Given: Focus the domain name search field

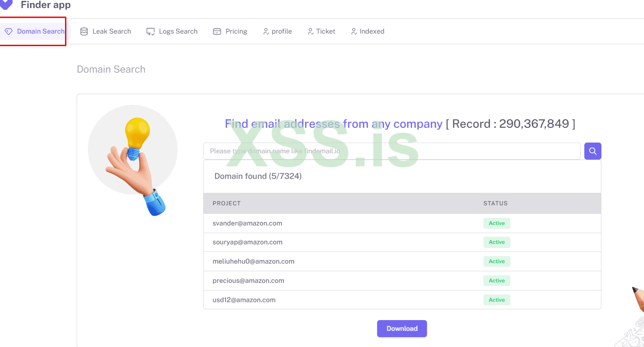Looking at the screenshot, I should click(392, 151).
